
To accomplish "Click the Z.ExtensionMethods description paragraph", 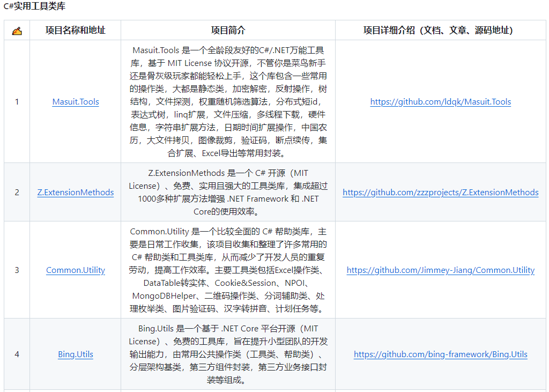I will click(228, 193).
